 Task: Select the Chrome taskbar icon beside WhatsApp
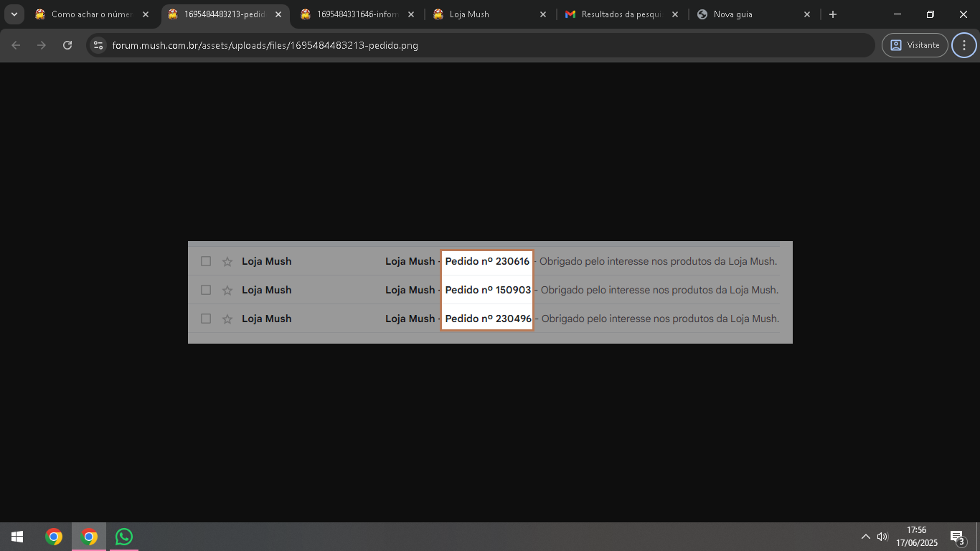pos(89,537)
